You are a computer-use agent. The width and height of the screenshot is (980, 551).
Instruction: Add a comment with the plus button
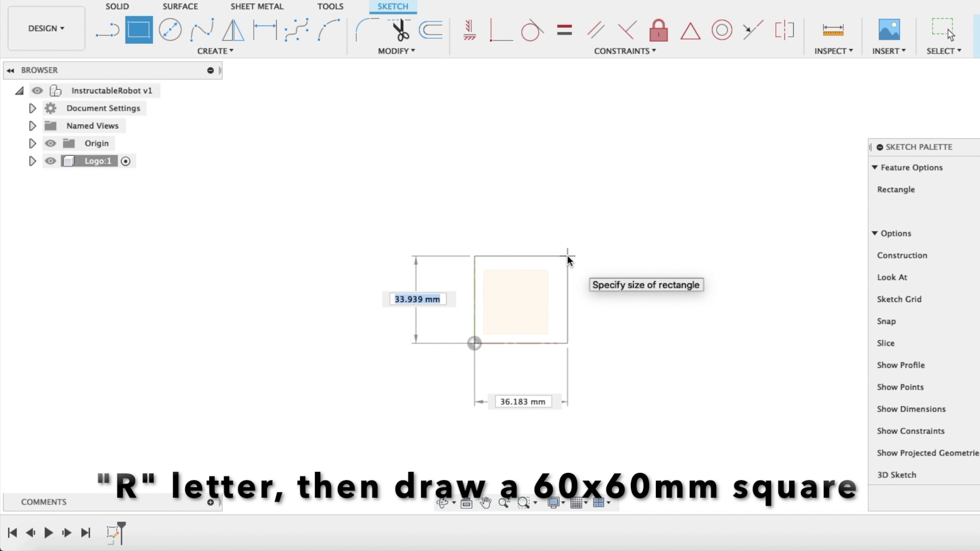[210, 502]
